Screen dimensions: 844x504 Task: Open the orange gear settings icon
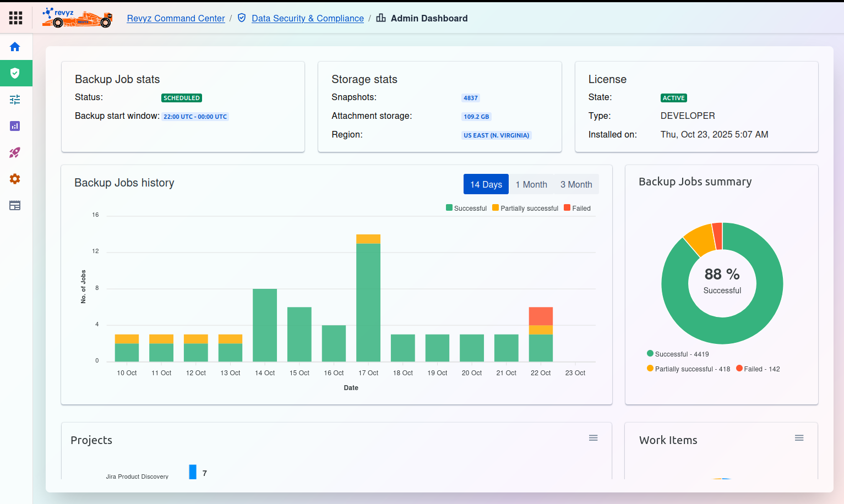(15, 179)
